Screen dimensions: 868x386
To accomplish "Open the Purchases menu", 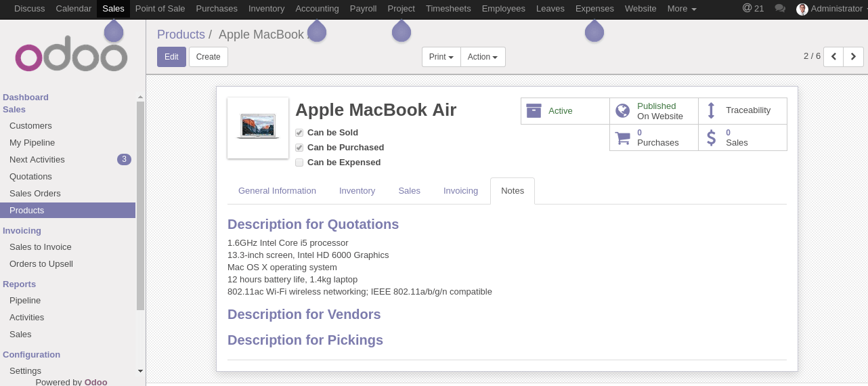I will (217, 9).
